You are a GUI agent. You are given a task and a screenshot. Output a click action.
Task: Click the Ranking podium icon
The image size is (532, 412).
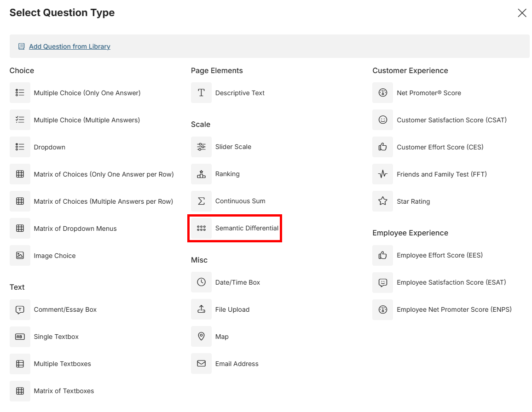pos(201,174)
